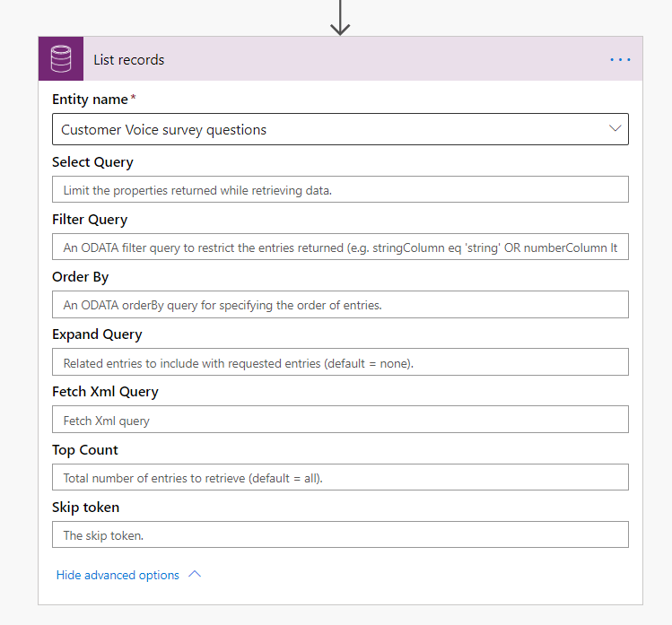Focus the Select Query field
672x625 pixels.
[x=340, y=189]
